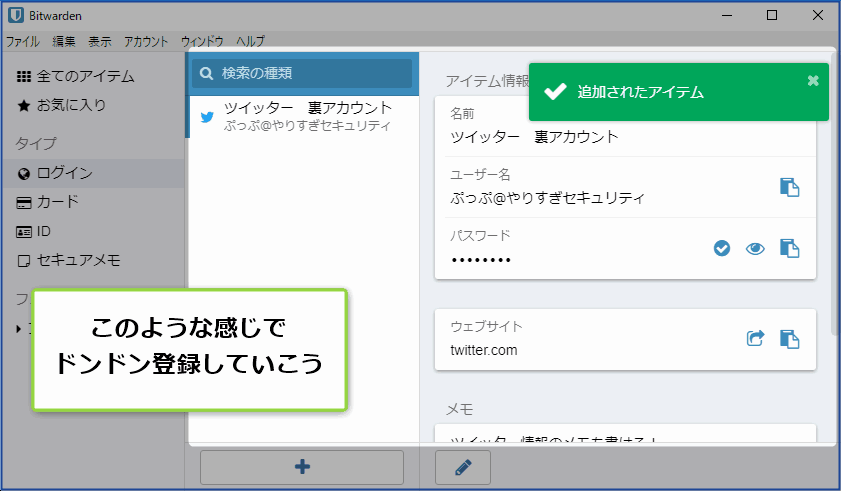
Task: Open the ヘルプ menu
Action: 250,41
